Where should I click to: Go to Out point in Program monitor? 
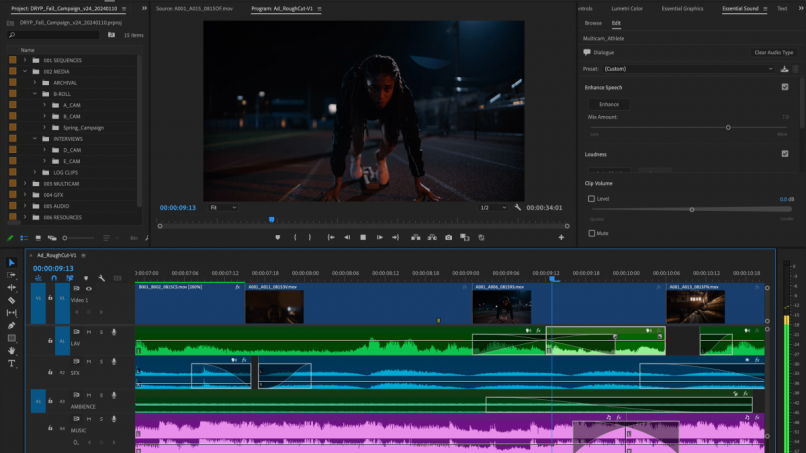tap(395, 238)
